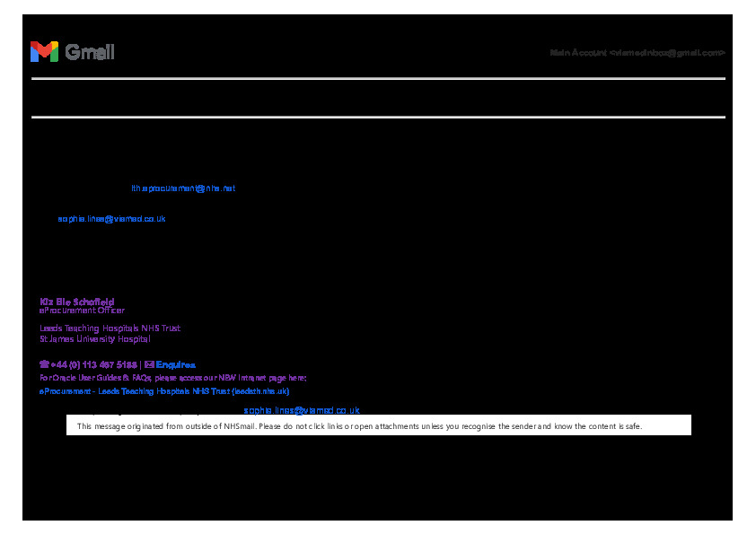Click the telephone icon in the signature
Screen dimensions: 756x534
[x=44, y=365]
